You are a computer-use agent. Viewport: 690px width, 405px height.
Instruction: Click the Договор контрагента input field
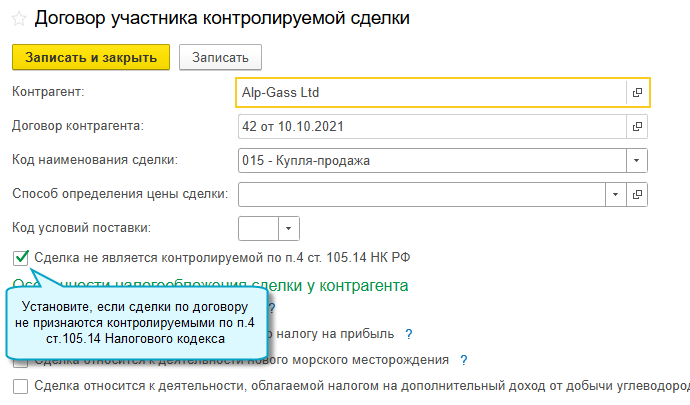430,127
